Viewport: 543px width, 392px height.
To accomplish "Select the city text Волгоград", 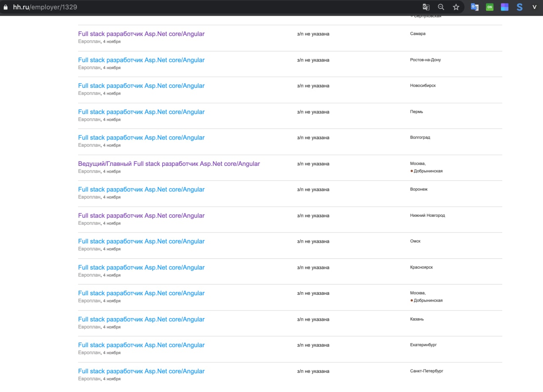I will coord(420,137).
